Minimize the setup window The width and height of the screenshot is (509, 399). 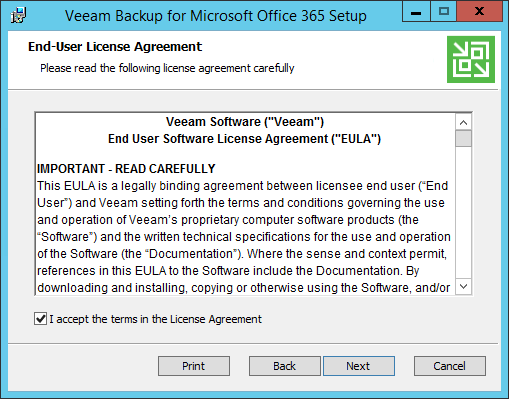point(416,12)
